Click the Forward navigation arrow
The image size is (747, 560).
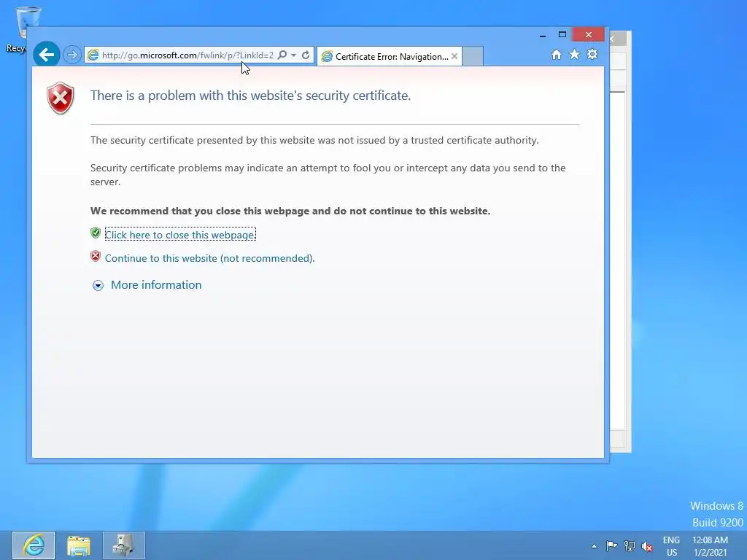[72, 55]
